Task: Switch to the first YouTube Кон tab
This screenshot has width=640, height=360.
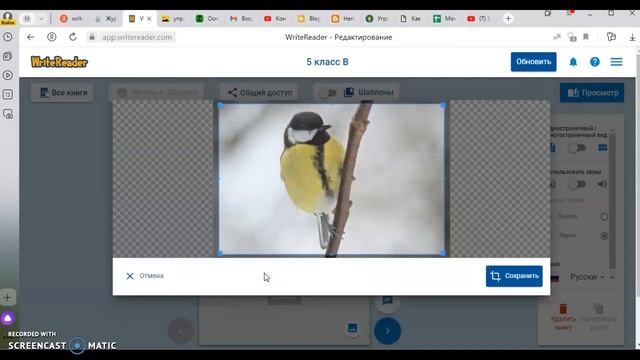Action: point(275,19)
